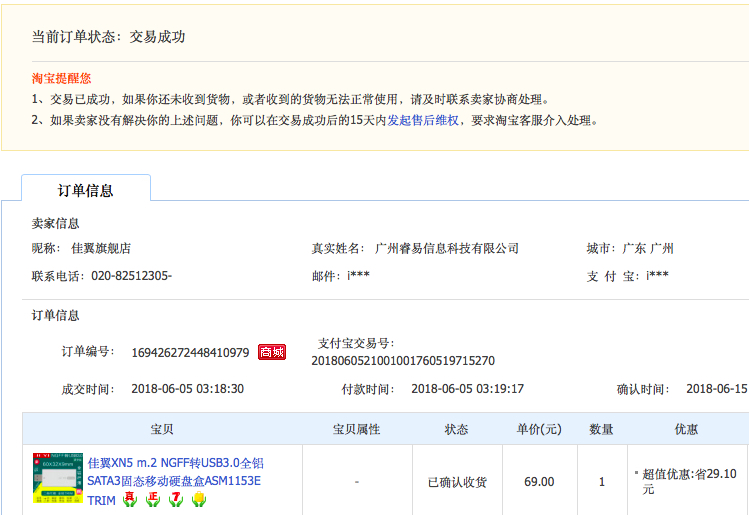Click the 订单信息 heading above 订单编号

click(55, 315)
